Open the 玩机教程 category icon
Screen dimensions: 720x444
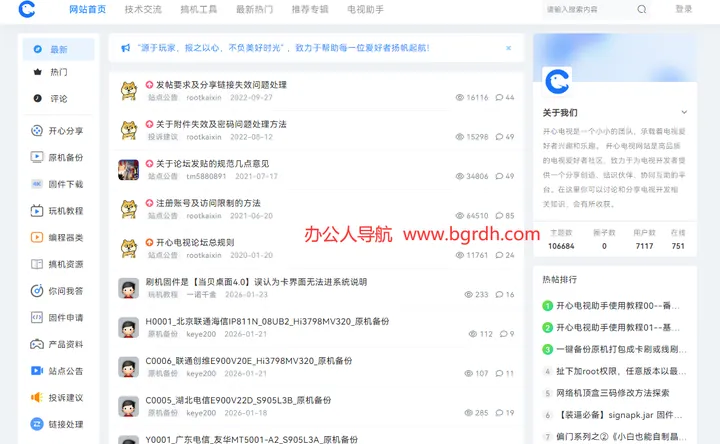pyautogui.click(x=37, y=211)
